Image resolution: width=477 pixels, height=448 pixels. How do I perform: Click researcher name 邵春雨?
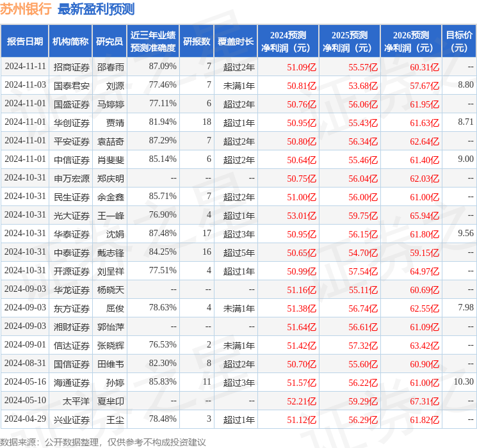(x=111, y=67)
